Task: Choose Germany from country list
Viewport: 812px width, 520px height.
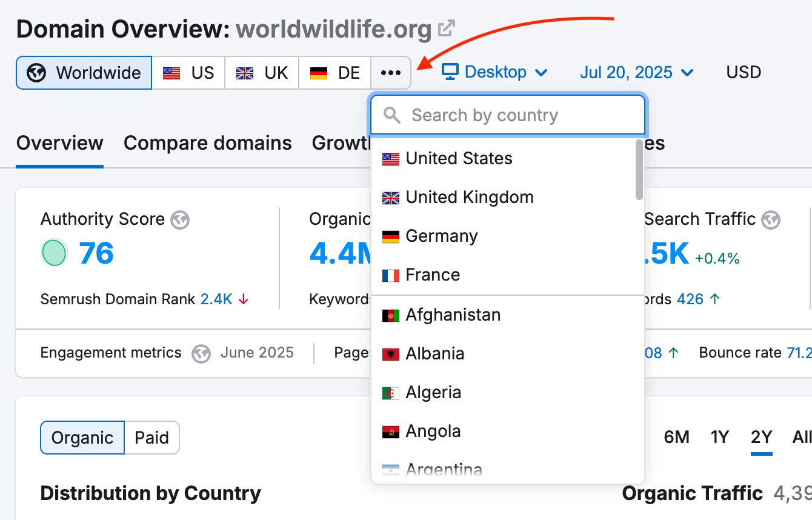Action: 507,236
